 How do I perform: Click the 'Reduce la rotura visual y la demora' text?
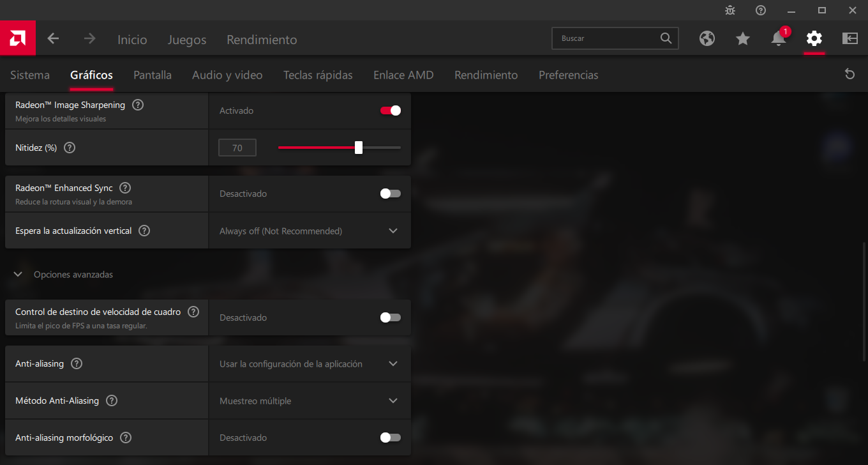tap(74, 202)
